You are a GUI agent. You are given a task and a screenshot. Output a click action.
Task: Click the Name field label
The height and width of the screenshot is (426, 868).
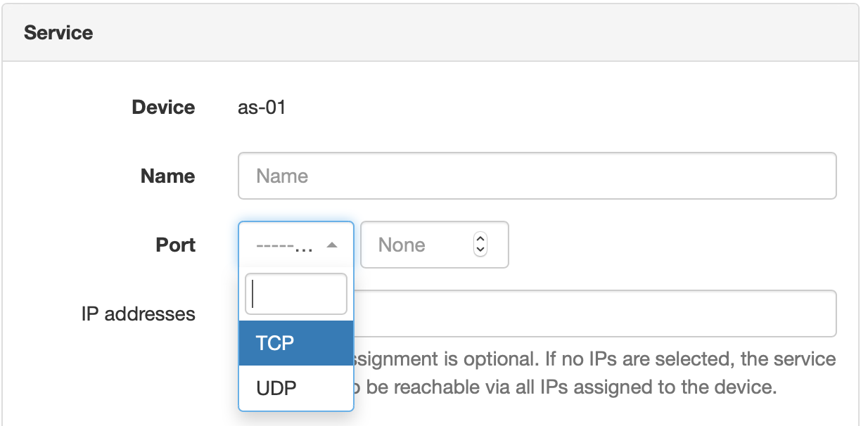pyautogui.click(x=167, y=176)
